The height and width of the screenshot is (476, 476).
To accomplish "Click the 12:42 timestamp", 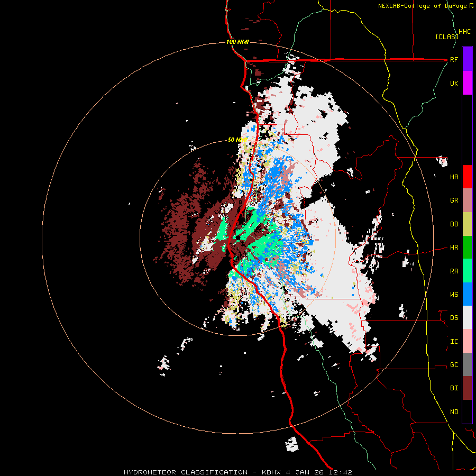I will pyautogui.click(x=340, y=472).
